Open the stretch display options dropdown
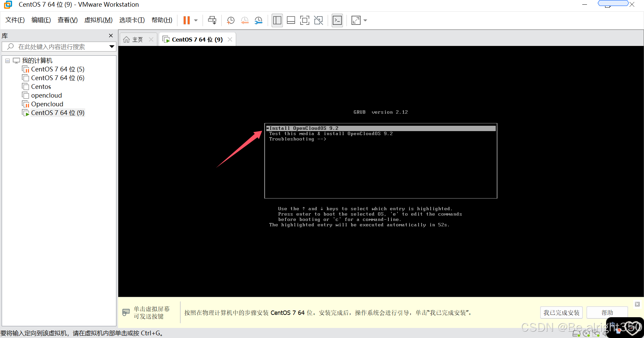The width and height of the screenshot is (644, 338). click(x=365, y=20)
